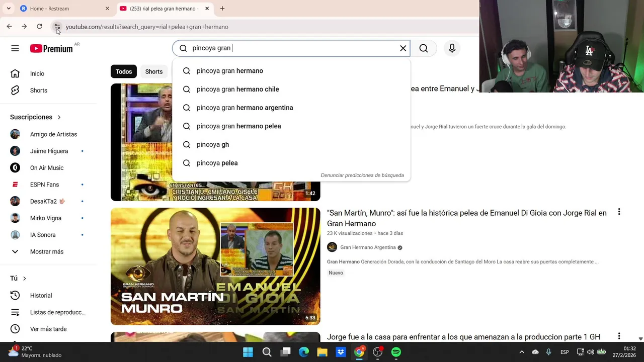Open the Task View taskbar icon
Image resolution: width=644 pixels, height=362 pixels.
(285, 352)
